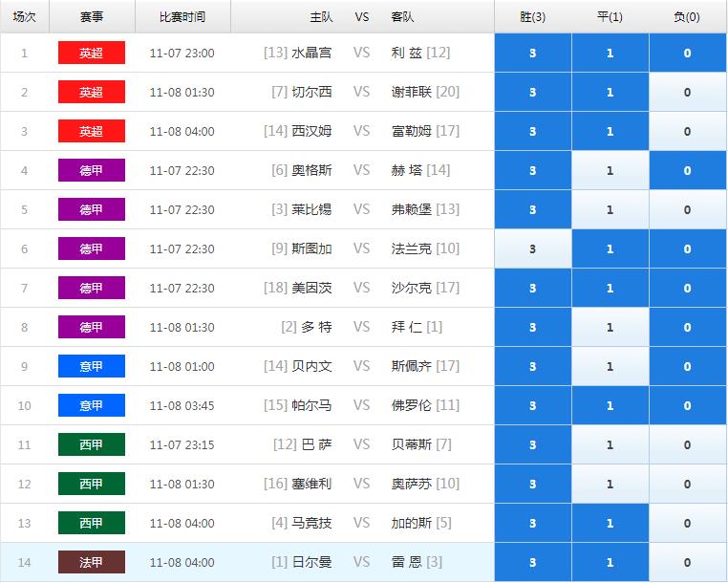This screenshot has height=583, width=728.
Task: Toggle draw (1) for 切尔西 vs 谢菲联
Action: 610,92
